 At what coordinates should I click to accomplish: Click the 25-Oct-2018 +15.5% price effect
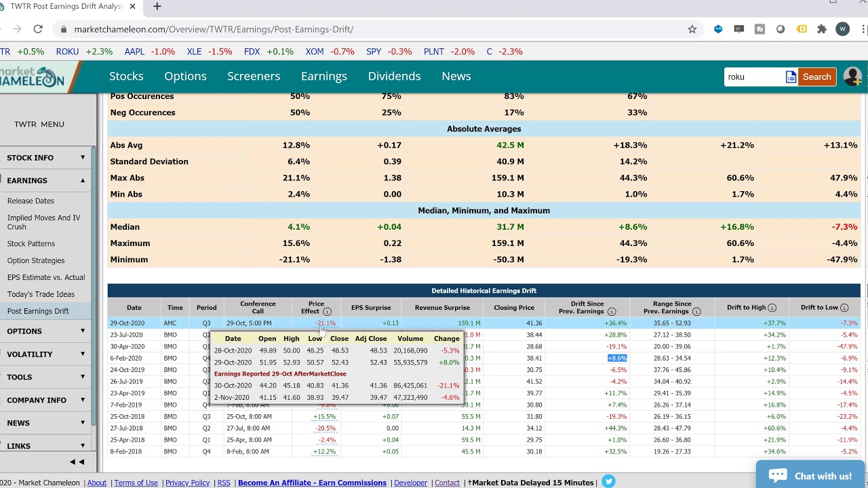coord(325,417)
